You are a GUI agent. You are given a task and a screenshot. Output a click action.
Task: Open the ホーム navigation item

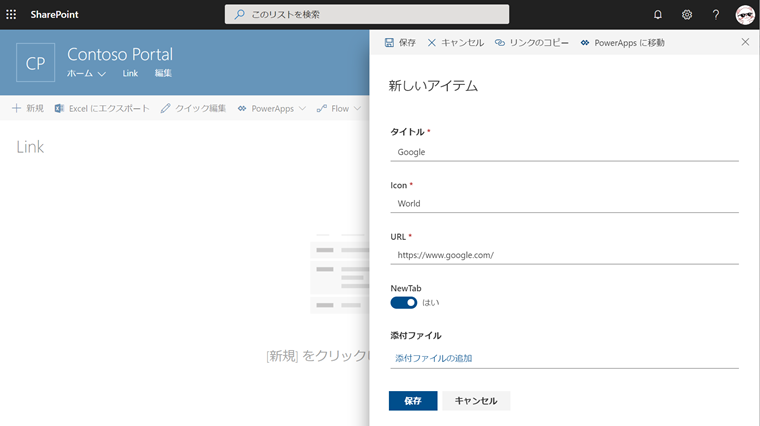point(80,73)
